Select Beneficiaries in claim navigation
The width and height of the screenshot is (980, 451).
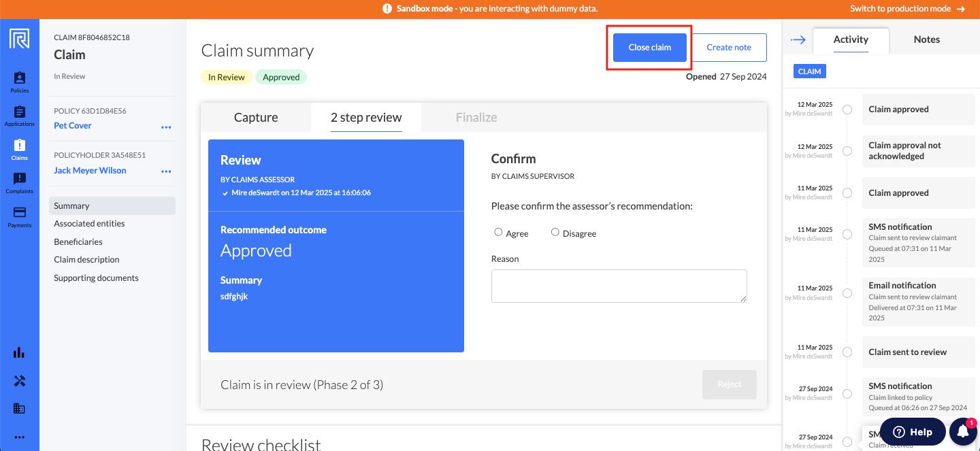coord(78,241)
